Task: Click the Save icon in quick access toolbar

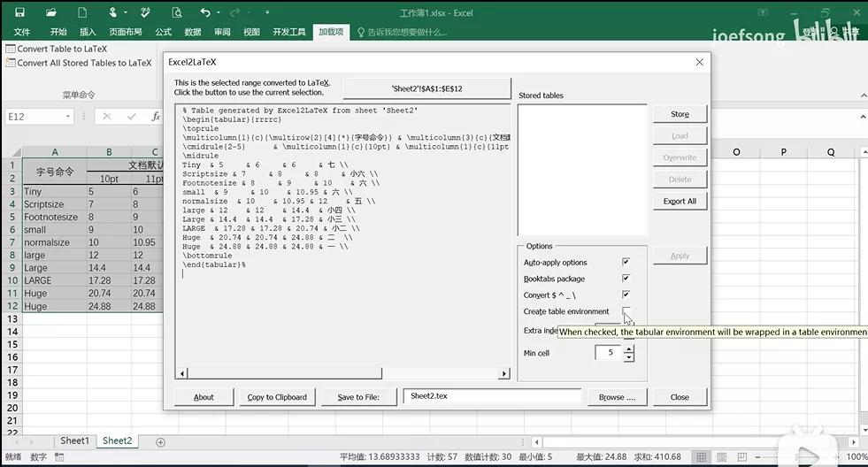Action: click(19, 12)
